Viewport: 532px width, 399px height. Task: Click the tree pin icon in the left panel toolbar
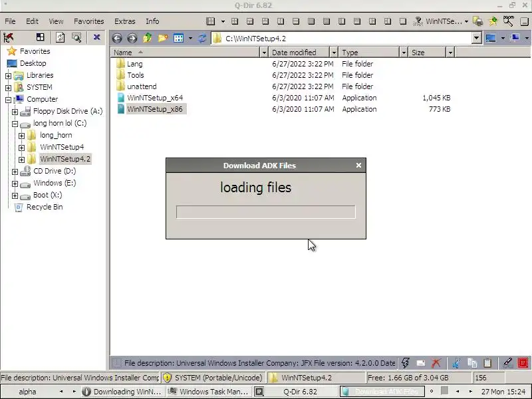click(x=9, y=37)
